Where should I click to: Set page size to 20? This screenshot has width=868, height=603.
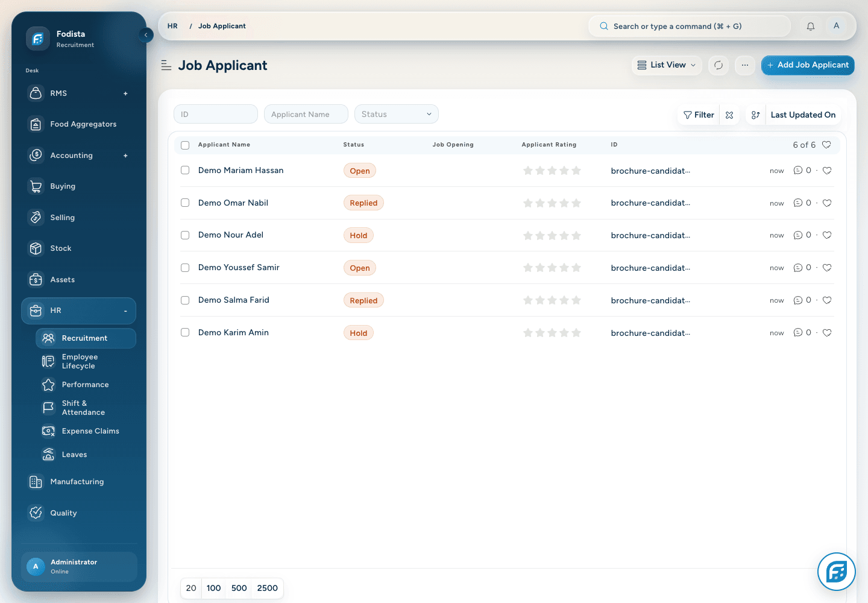[191, 588]
